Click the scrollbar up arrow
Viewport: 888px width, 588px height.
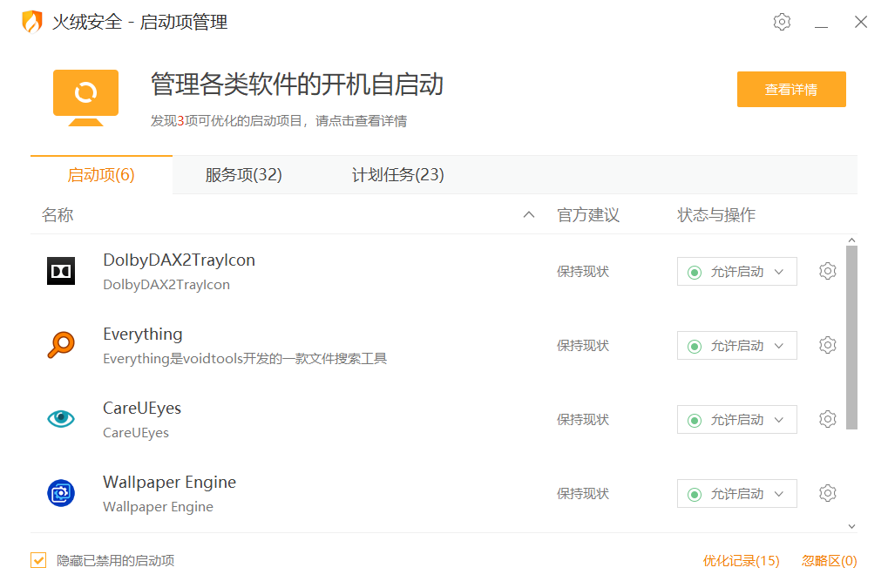pos(851,240)
